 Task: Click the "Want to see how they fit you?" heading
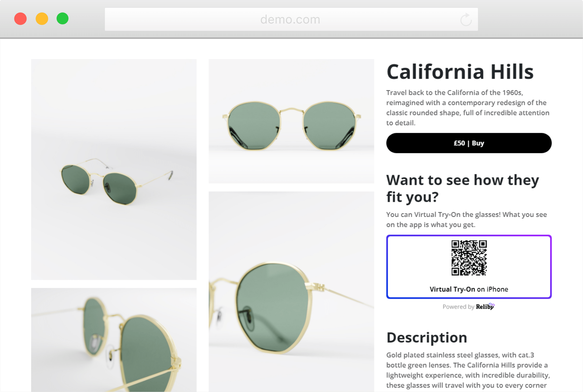coord(462,188)
